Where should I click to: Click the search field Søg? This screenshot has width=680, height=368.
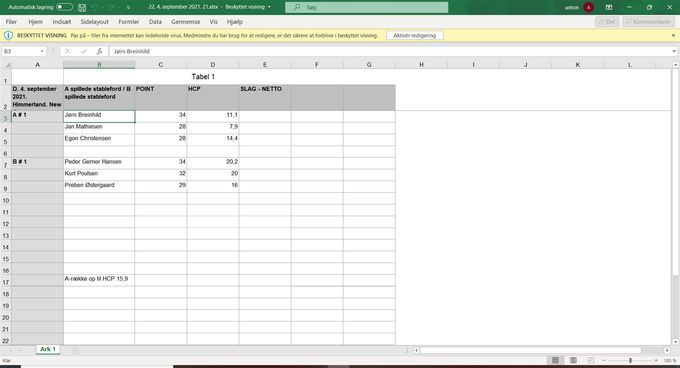coord(366,7)
